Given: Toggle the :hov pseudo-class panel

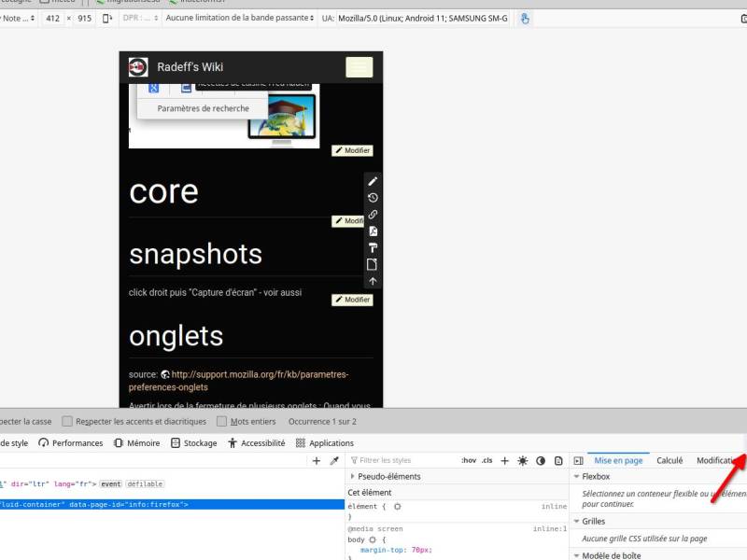Looking at the screenshot, I should point(469,460).
